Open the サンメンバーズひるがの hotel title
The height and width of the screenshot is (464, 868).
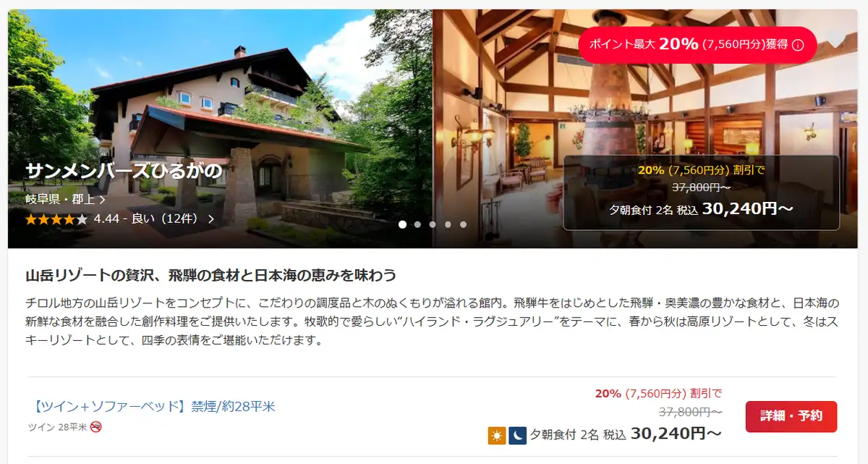pyautogui.click(x=124, y=171)
